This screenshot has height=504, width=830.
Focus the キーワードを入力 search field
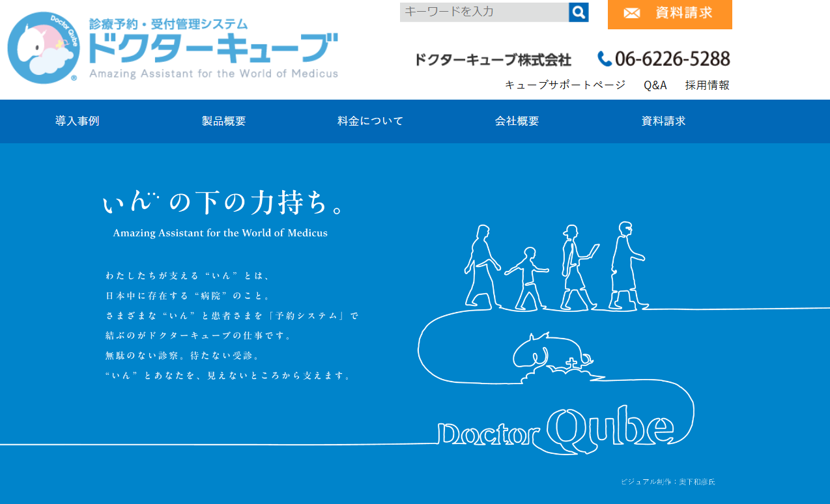(484, 12)
